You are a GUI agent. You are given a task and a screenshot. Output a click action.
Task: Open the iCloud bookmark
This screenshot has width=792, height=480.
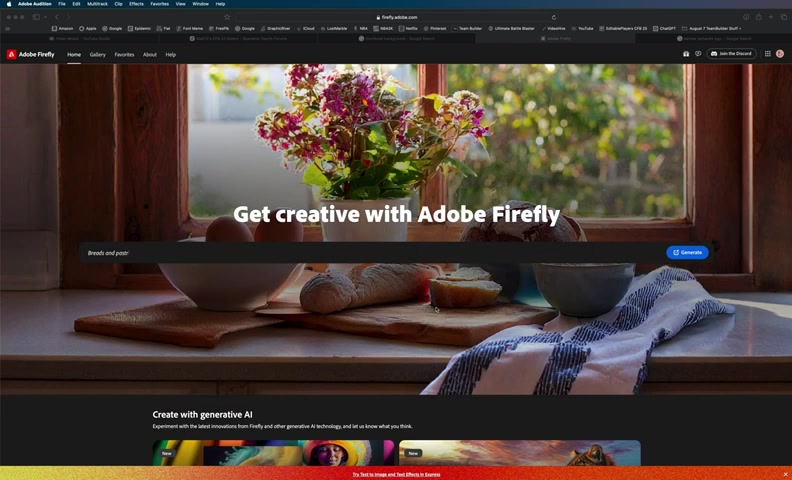tap(306, 28)
